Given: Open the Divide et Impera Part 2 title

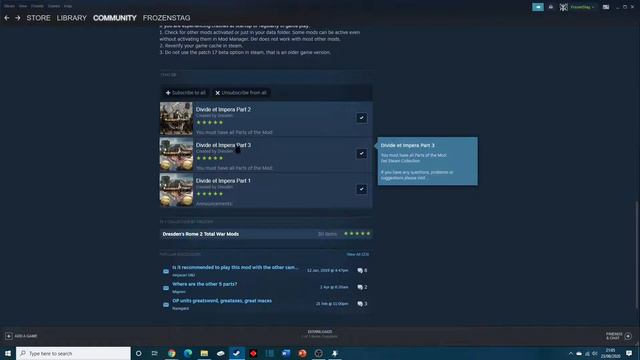Looking at the screenshot, I should point(223,109).
